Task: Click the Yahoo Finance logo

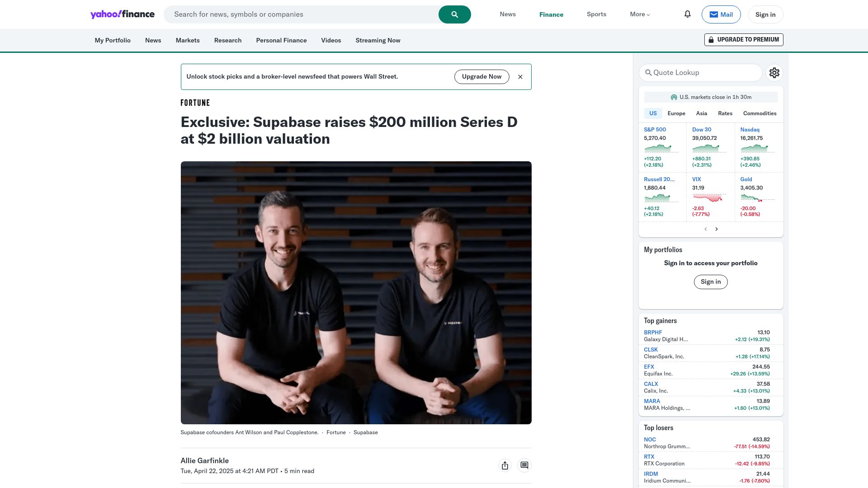Action: (123, 14)
